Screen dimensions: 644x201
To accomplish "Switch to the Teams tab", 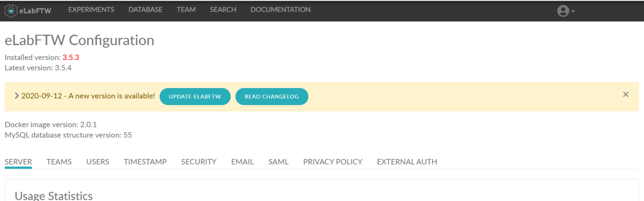I will pos(59,162).
